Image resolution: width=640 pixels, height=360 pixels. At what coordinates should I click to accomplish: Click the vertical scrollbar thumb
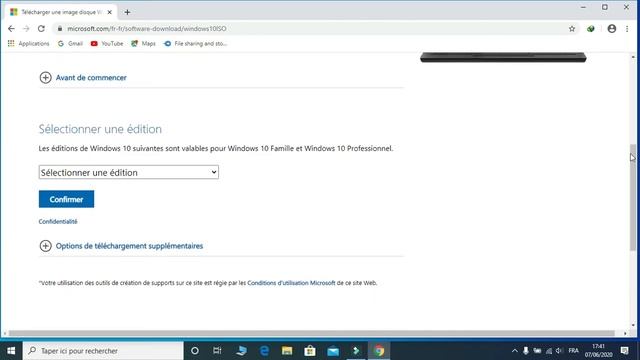point(633,197)
